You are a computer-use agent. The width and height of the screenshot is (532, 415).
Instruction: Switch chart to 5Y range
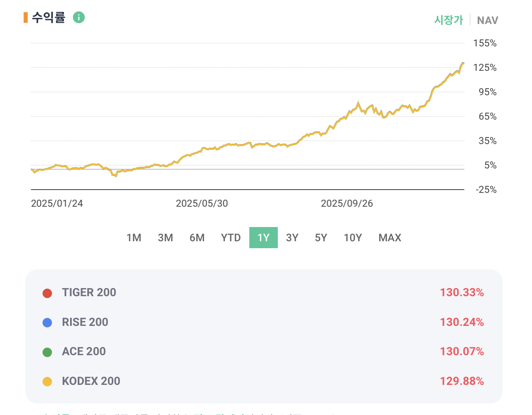(x=321, y=238)
